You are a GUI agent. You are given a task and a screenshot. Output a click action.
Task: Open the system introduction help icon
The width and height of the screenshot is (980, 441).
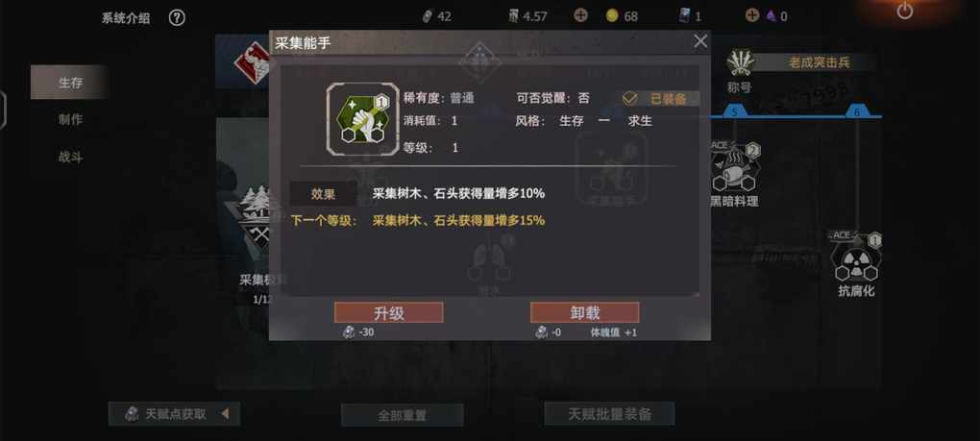pos(177,18)
